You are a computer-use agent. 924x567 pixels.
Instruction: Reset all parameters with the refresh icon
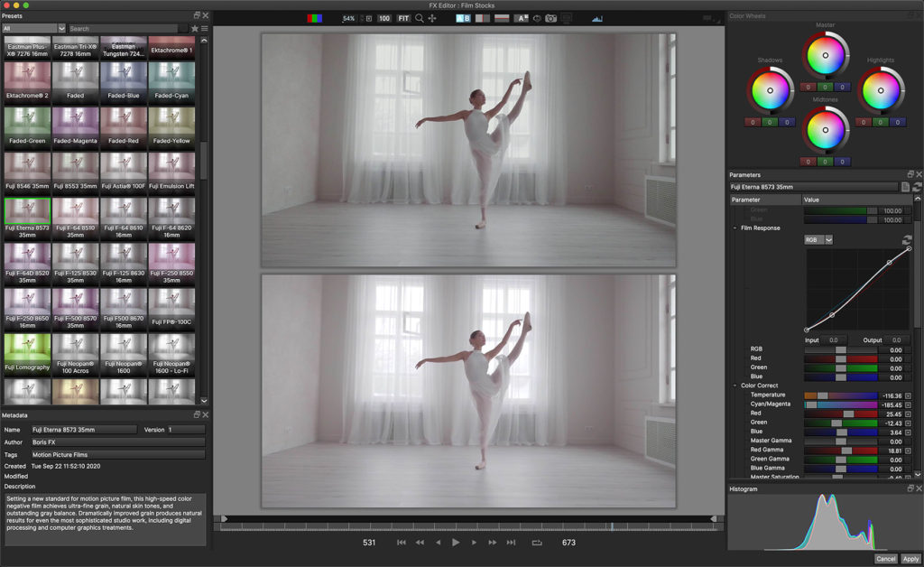click(x=917, y=187)
